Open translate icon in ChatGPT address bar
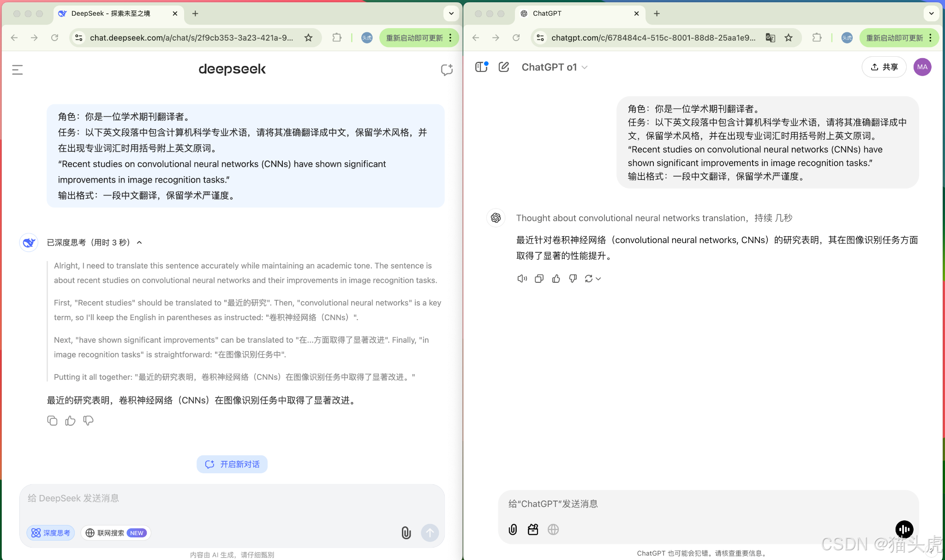The height and width of the screenshot is (560, 945). [x=770, y=38]
